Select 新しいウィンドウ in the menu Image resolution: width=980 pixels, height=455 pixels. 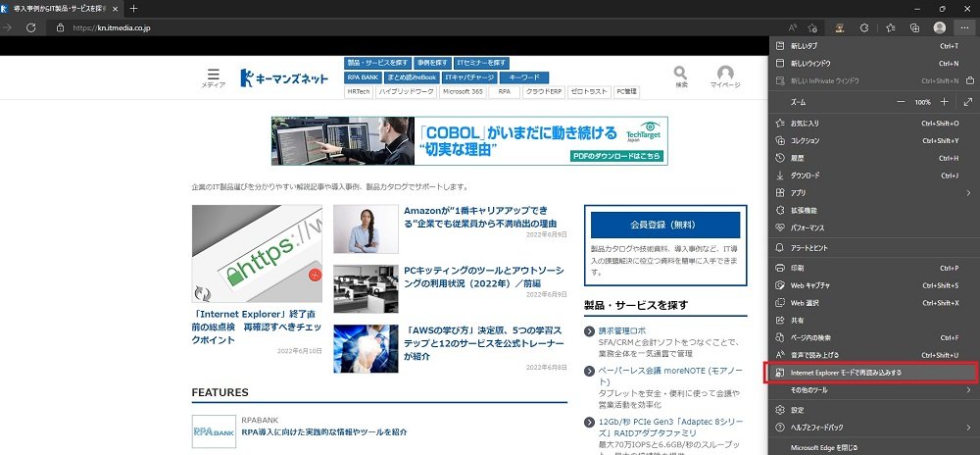(x=874, y=63)
